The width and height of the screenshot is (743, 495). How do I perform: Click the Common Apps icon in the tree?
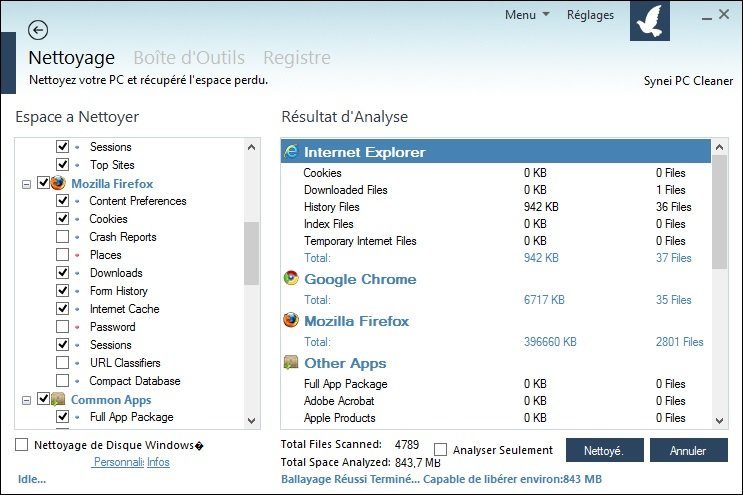point(58,399)
